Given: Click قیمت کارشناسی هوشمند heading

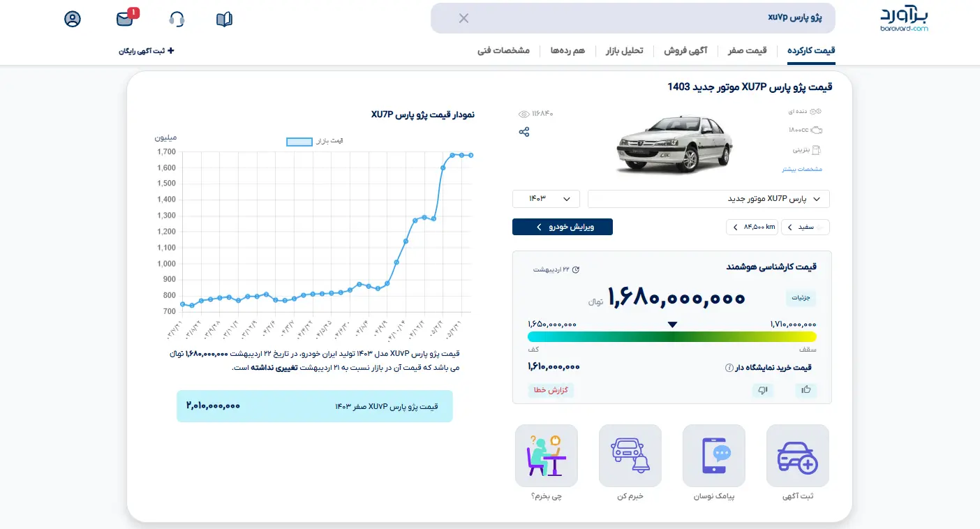Looking at the screenshot, I should click(x=771, y=267).
